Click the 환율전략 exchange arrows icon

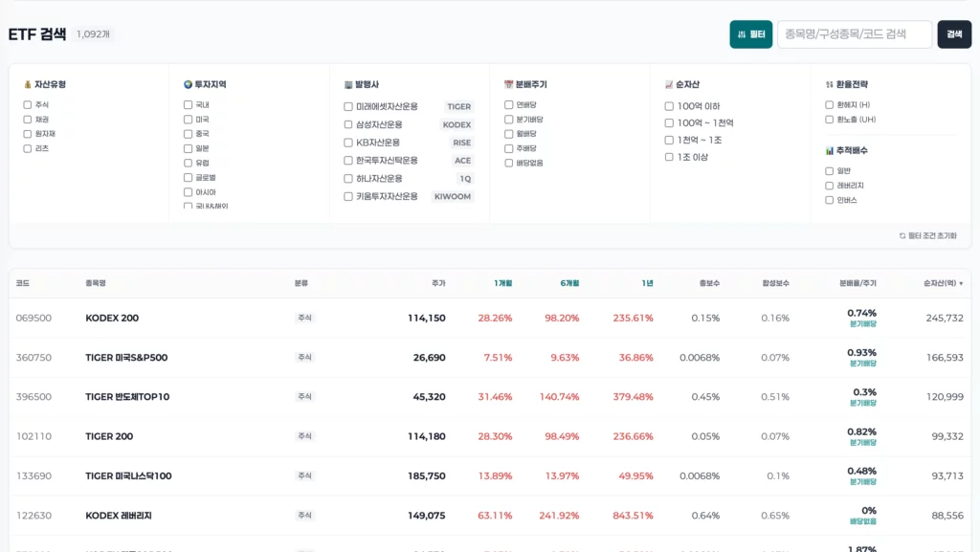click(x=830, y=84)
